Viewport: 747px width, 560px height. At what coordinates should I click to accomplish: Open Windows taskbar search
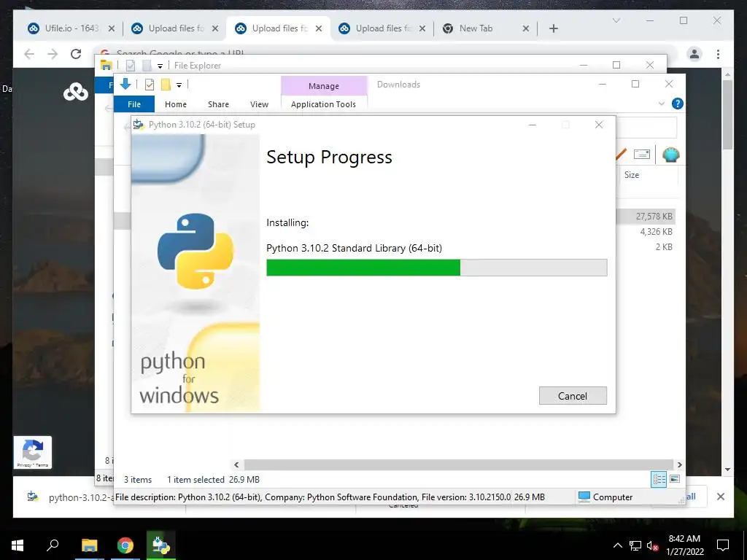(53, 545)
